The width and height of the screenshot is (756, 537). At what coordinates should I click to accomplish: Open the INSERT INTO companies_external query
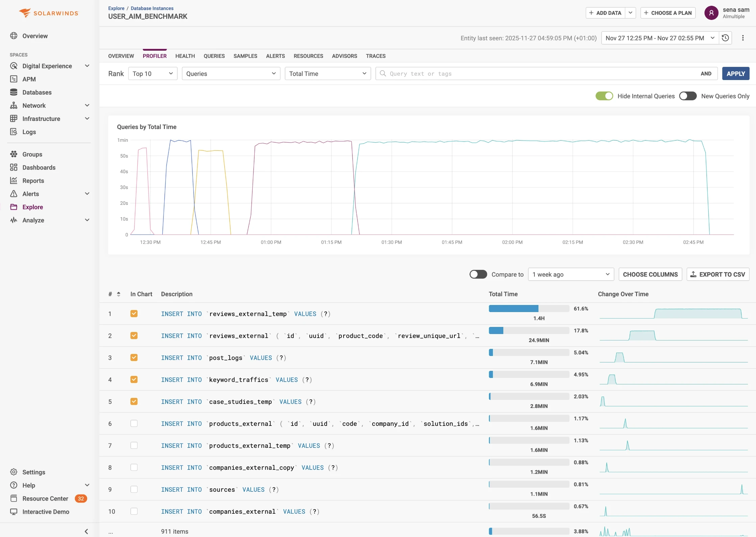click(x=240, y=511)
